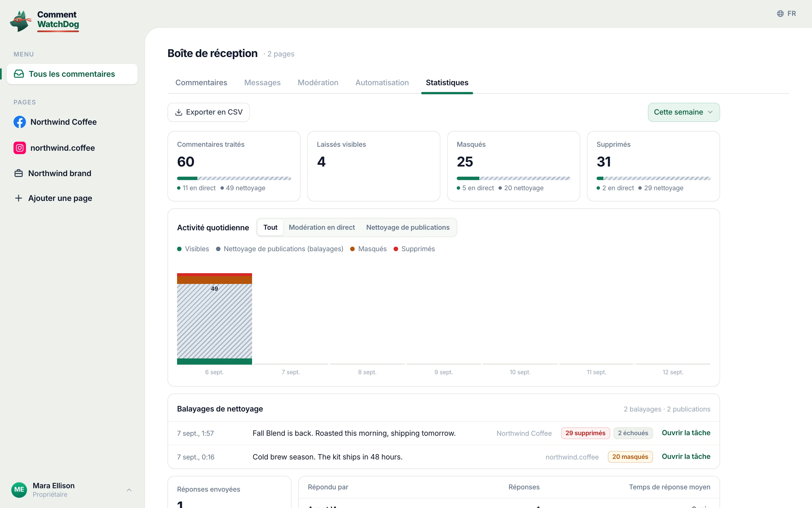Click the Fall Blend publication text
This screenshot has width=812, height=508.
click(354, 433)
